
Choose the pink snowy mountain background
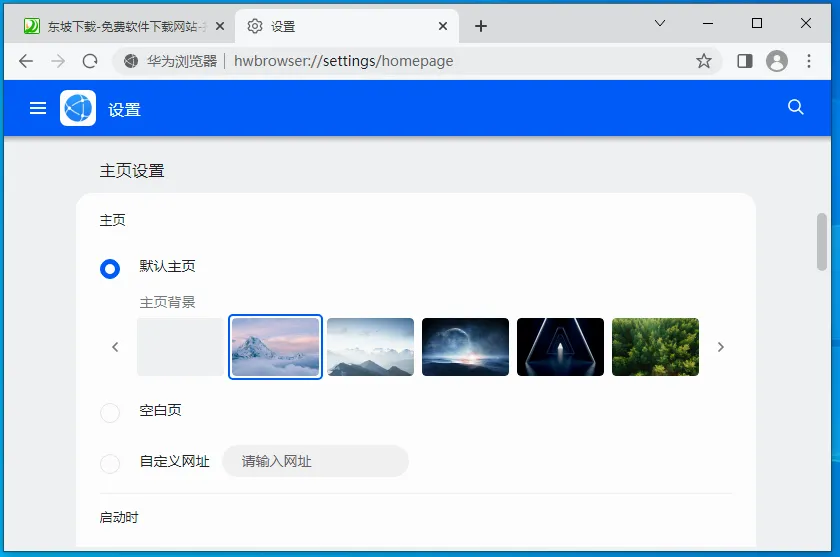(x=275, y=347)
